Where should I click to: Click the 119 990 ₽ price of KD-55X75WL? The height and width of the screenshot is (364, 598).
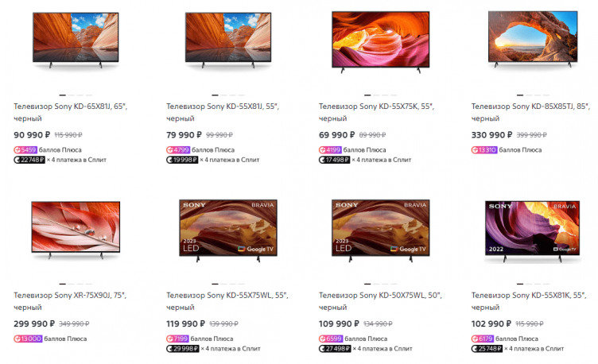tap(186, 323)
